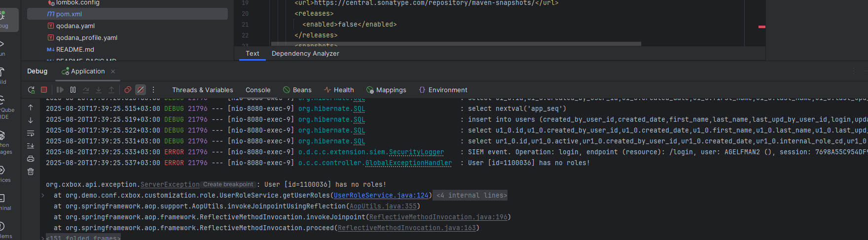This screenshot has height=240, width=868.
Task: Open the ReflectiveMethodInvocation.java:163 link
Action: (406, 228)
